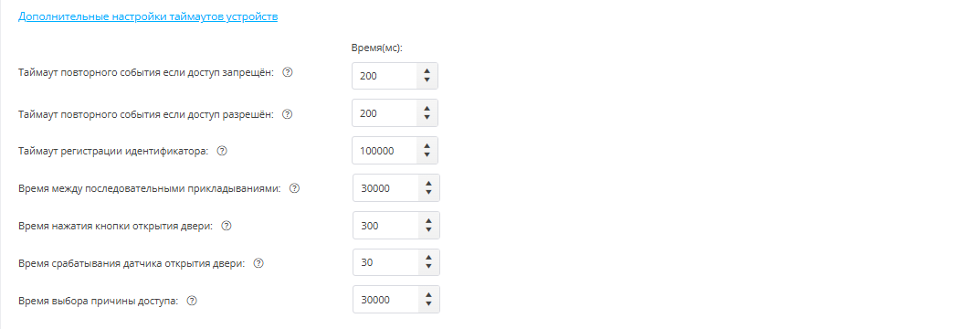Open help for access reason selection time
The image size is (980, 329).
pyautogui.click(x=193, y=301)
